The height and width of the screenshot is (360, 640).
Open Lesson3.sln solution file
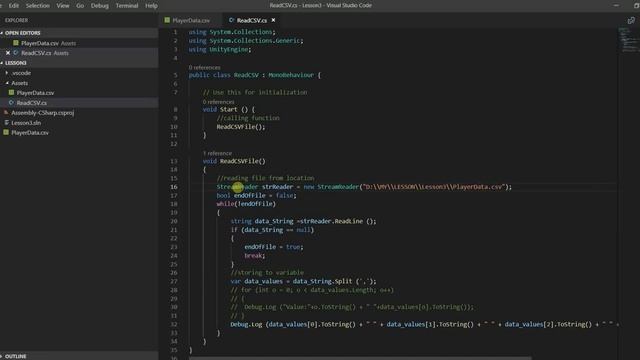26,123
